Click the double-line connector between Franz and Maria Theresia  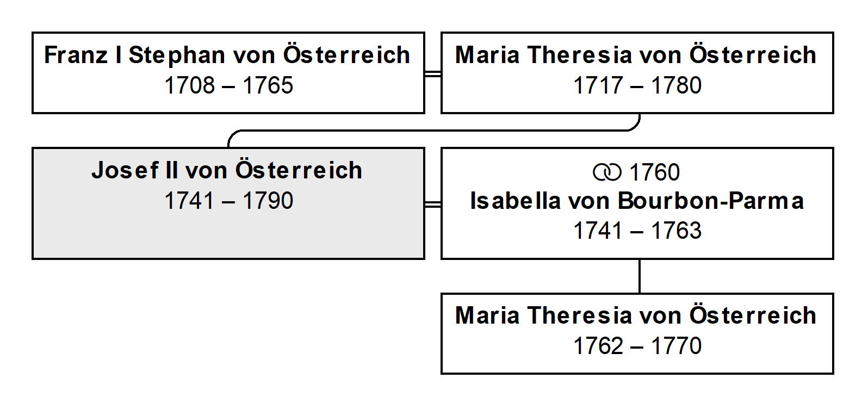433,73
